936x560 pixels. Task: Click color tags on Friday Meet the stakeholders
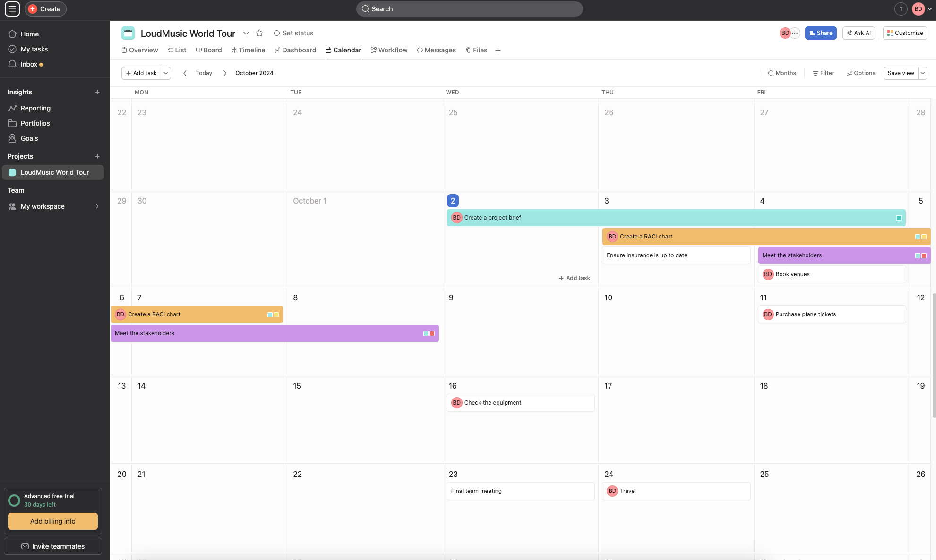tap(920, 255)
